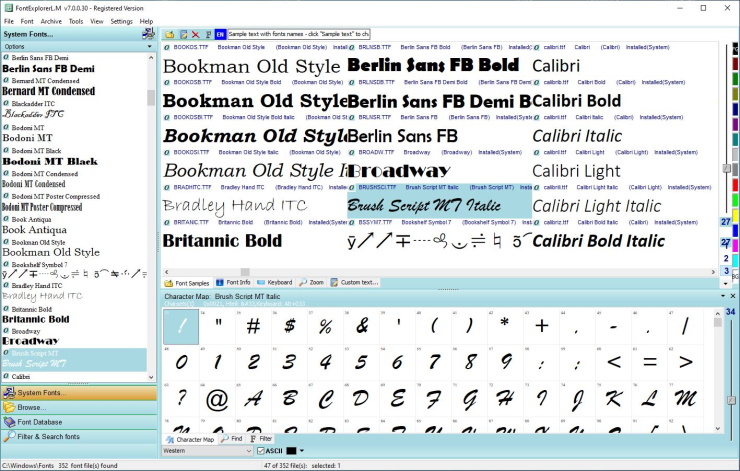This screenshot has height=471, width=740.
Task: Pick the yellow color swatch
Action: tap(735, 215)
